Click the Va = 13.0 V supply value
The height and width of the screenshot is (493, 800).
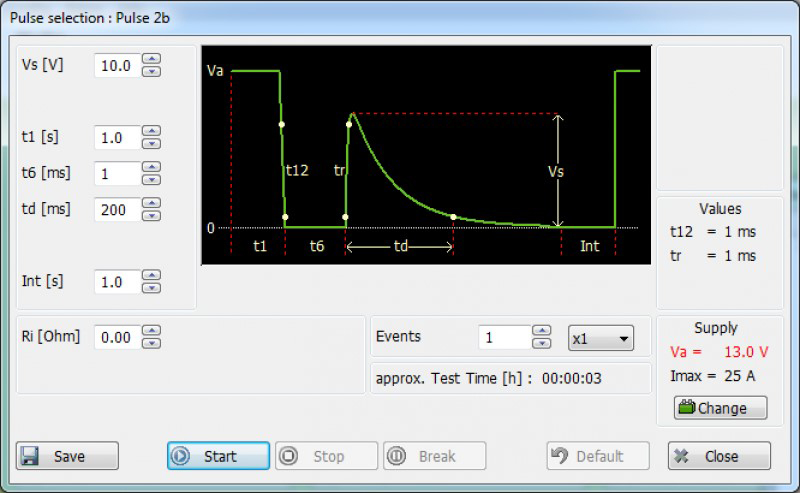719,352
